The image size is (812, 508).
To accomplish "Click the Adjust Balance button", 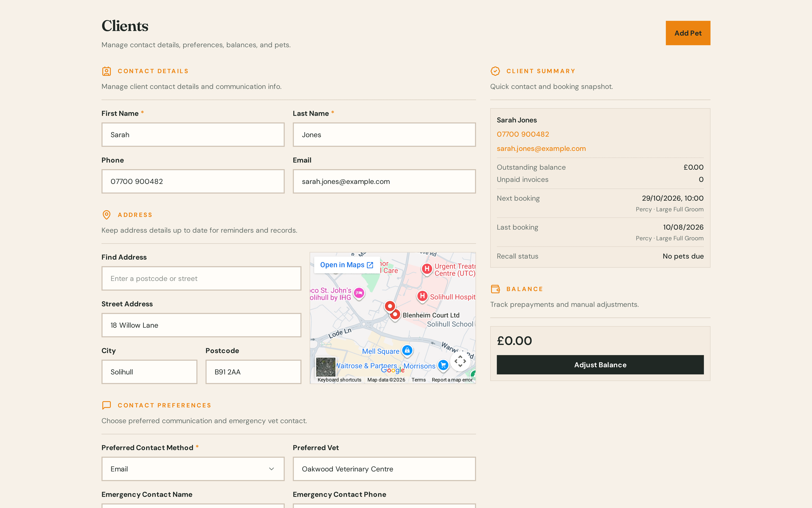I will pos(600,365).
